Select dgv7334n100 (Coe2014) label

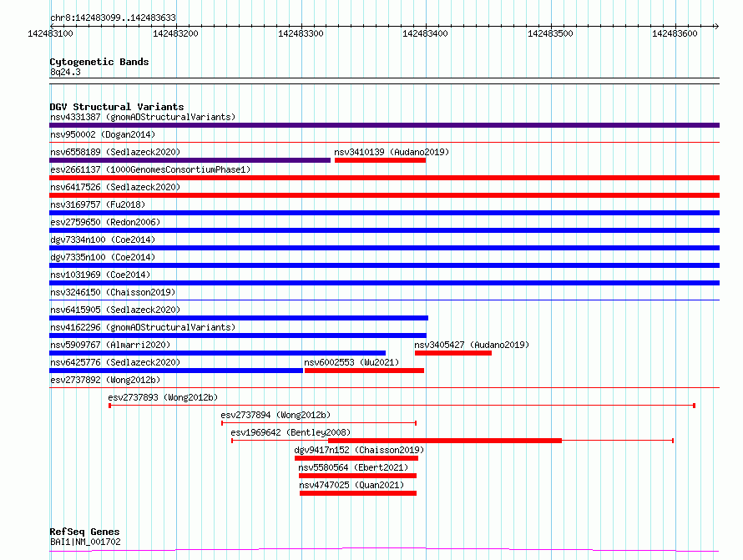coord(103,240)
